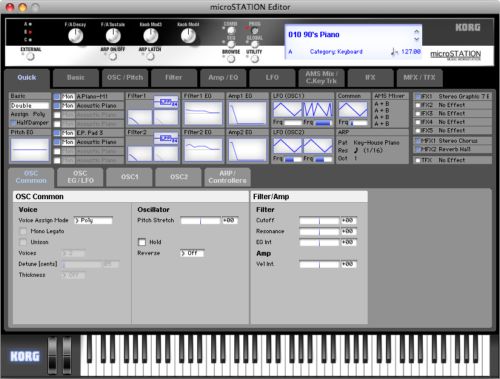Switch to the MFX / TFX tab
This screenshot has height=379, width=500.
point(419,78)
